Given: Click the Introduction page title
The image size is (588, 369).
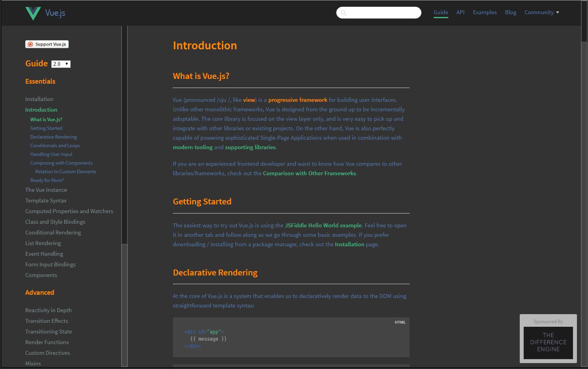Looking at the screenshot, I should (x=205, y=45).
